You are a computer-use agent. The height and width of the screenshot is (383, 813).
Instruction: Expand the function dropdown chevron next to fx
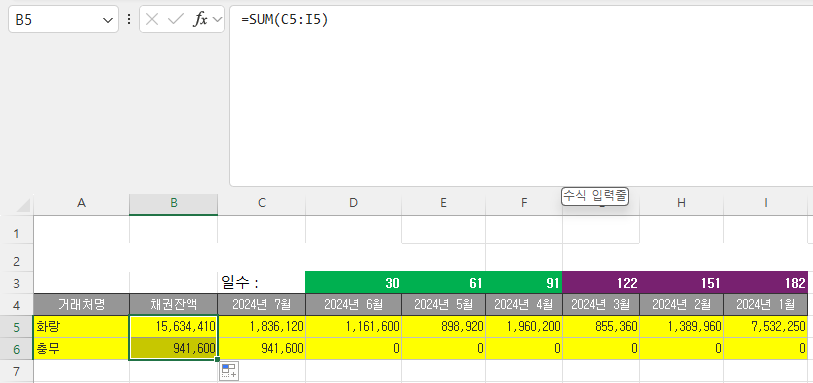tap(217, 20)
